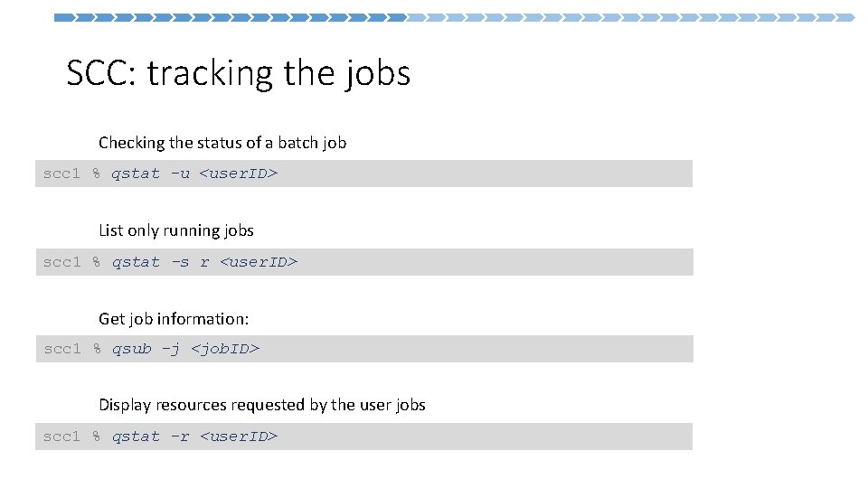868x488 pixels.
Task: Select the "qstat -s r" command text
Action: 160,262
